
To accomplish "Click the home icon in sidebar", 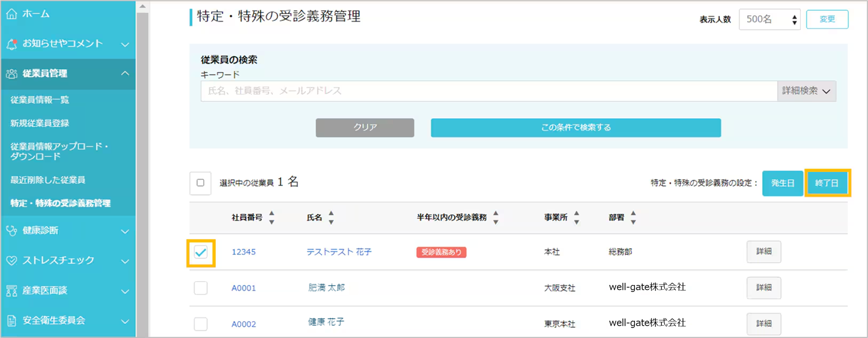I will (12, 14).
